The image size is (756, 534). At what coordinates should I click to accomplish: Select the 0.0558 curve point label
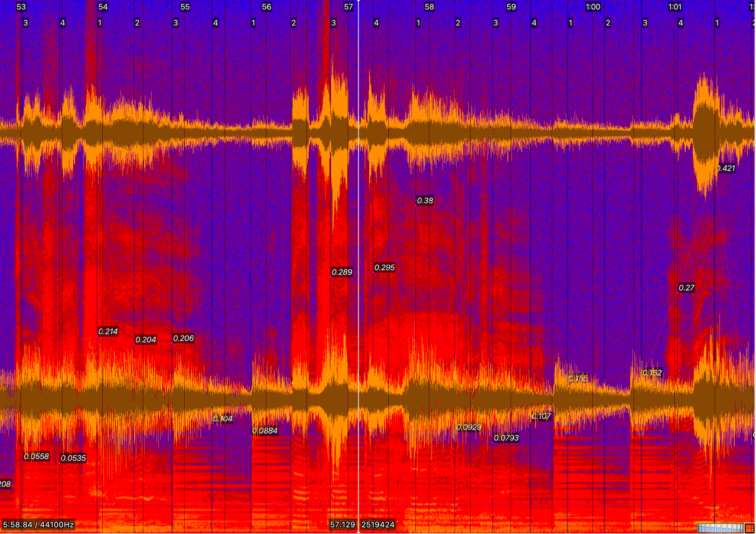click(x=36, y=457)
